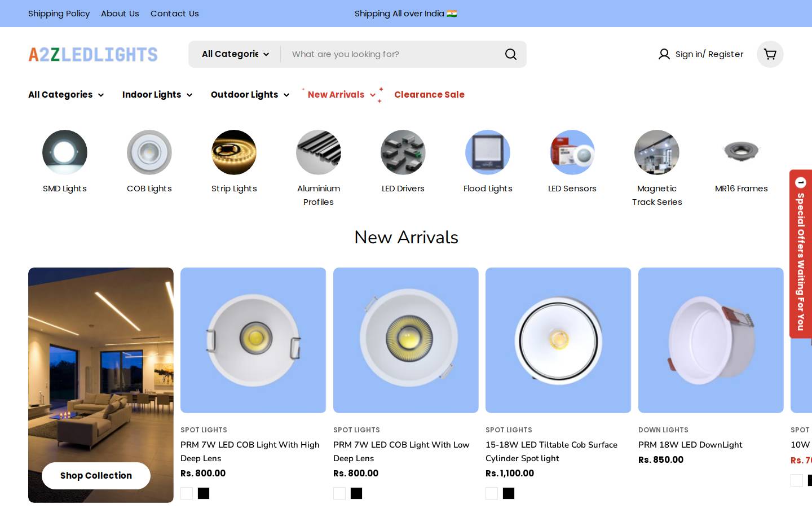The image size is (812, 508).
Task: Open the Aluminium Profiles category icon
Action: click(319, 152)
